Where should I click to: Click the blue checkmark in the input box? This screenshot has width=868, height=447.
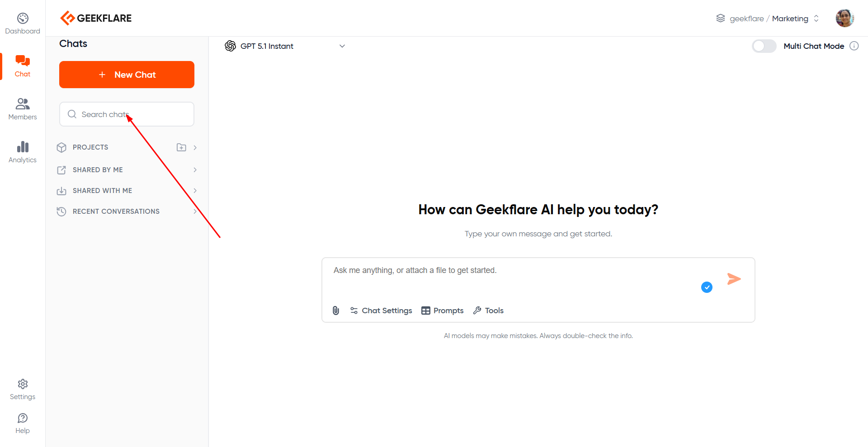(707, 287)
